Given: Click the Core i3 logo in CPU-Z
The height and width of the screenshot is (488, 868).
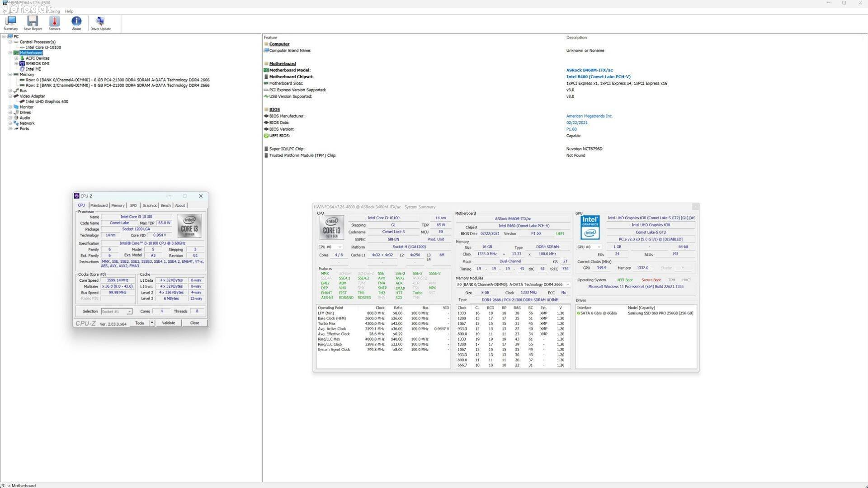Looking at the screenshot, I should pyautogui.click(x=189, y=226).
